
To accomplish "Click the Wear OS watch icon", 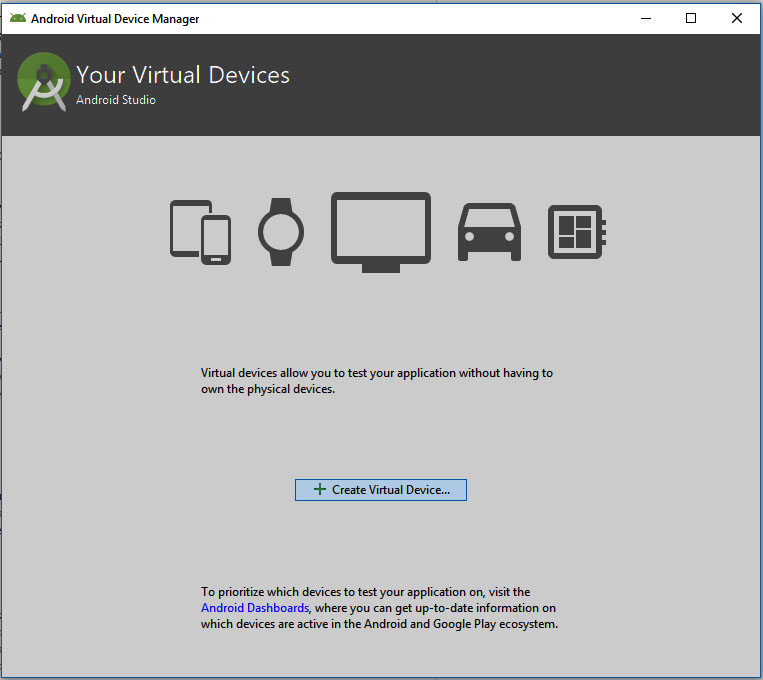I will pos(280,232).
